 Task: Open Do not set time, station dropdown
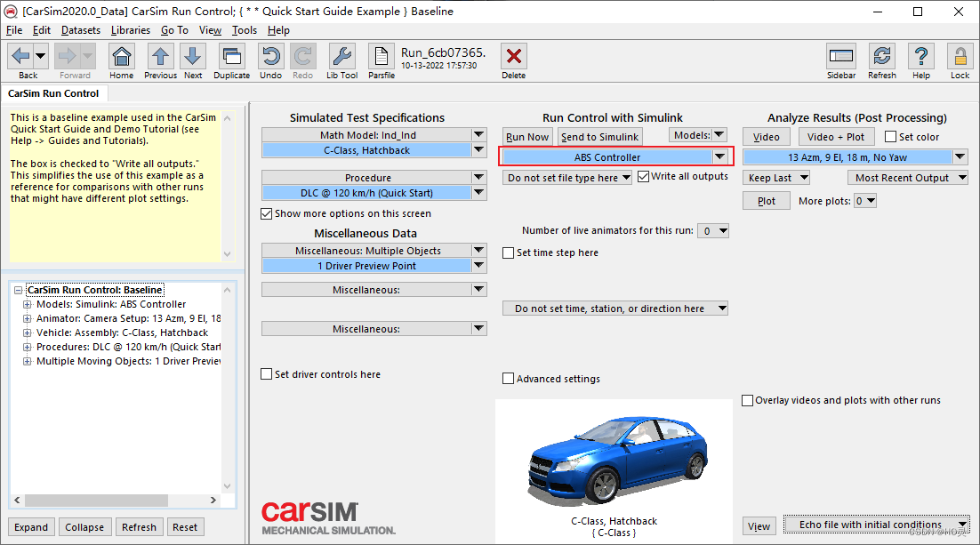(x=615, y=309)
